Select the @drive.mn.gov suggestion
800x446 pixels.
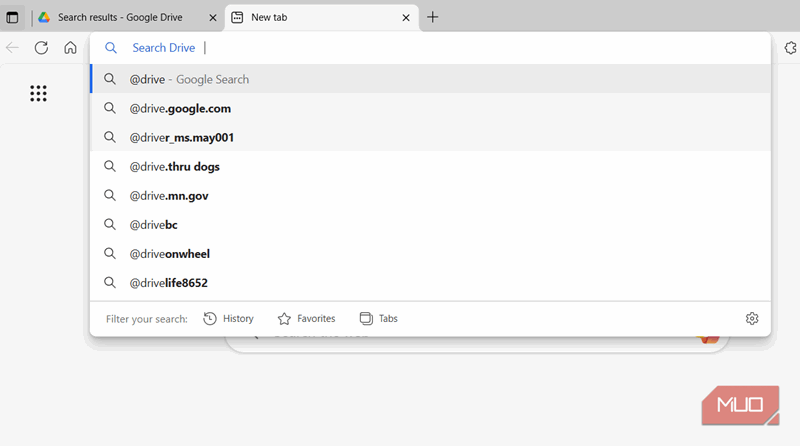coord(430,195)
